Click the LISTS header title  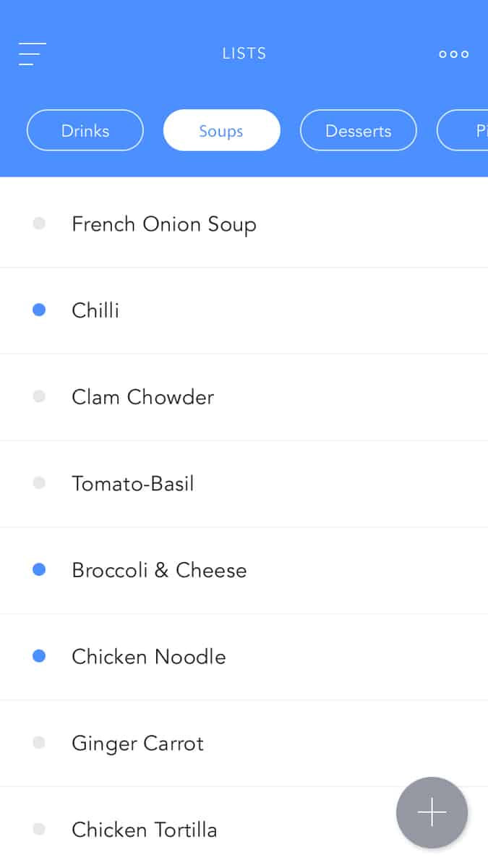point(244,54)
